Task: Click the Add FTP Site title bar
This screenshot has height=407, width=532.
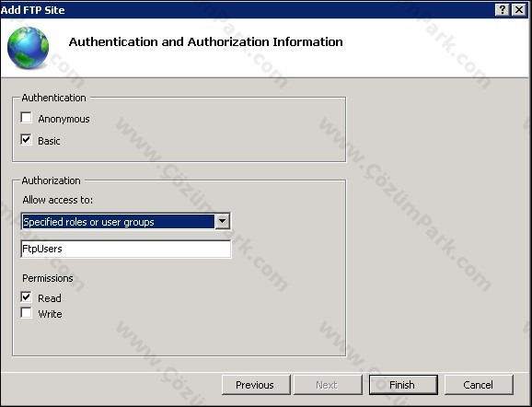Action: click(x=248, y=10)
